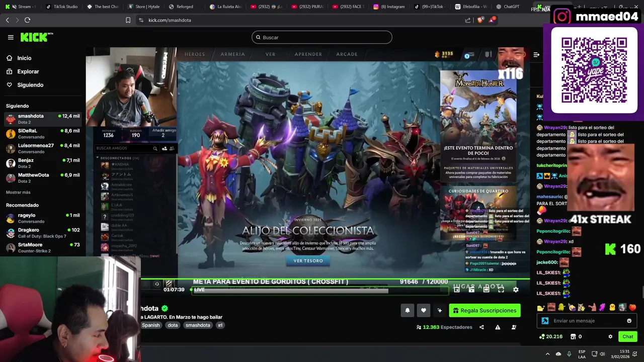
Task: Click the bookmark icon in address bar
Action: 128,20
